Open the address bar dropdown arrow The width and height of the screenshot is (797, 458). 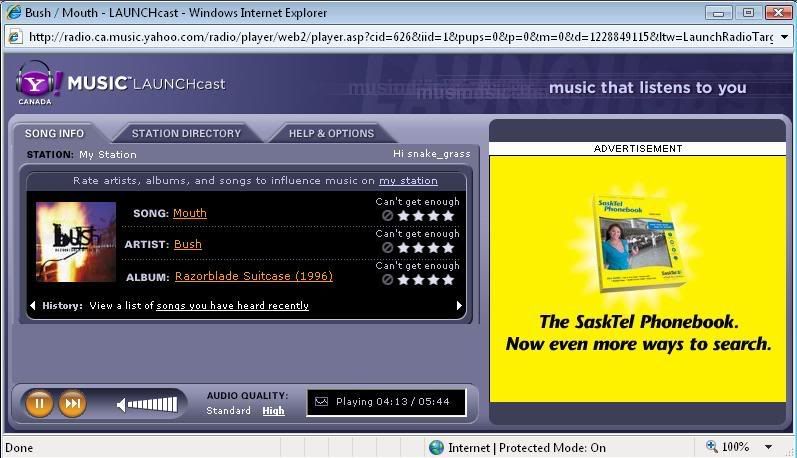(x=784, y=37)
